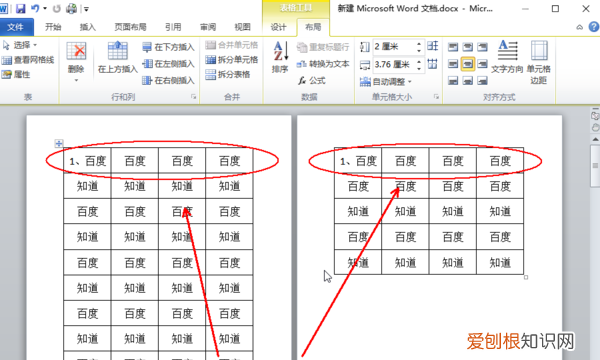Image resolution: width=600 pixels, height=360 pixels.
Task: Click 合并单元格 Merge Cells
Action: tap(232, 45)
